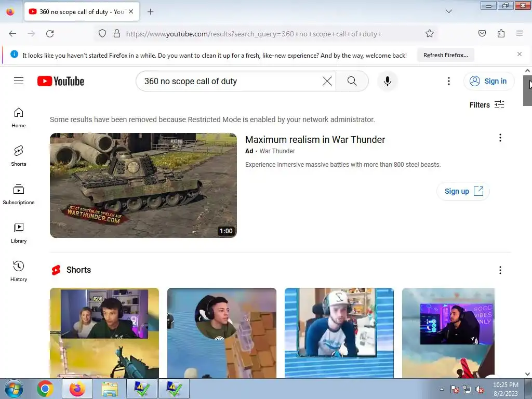Click the page scrollbar up arrow

527,71
